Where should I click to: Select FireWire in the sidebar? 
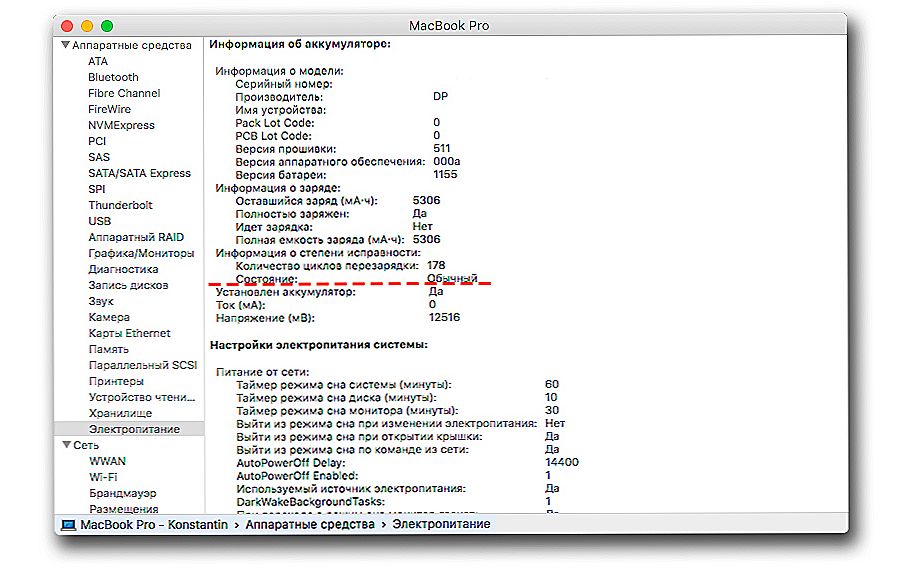point(109,109)
